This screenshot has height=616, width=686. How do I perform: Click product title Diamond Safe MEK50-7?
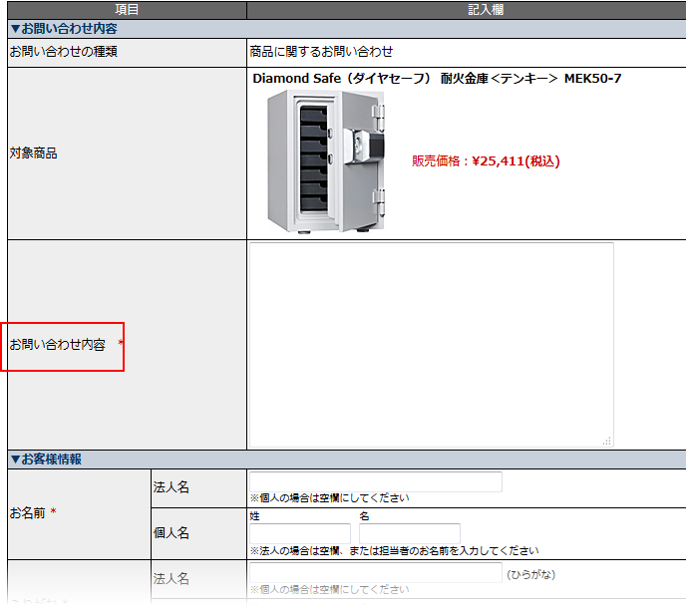(437, 79)
